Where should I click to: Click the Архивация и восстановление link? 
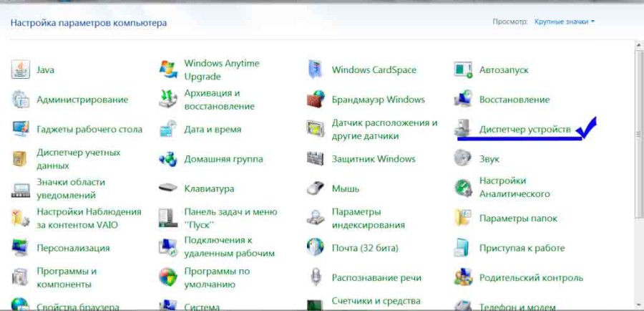pos(219,100)
